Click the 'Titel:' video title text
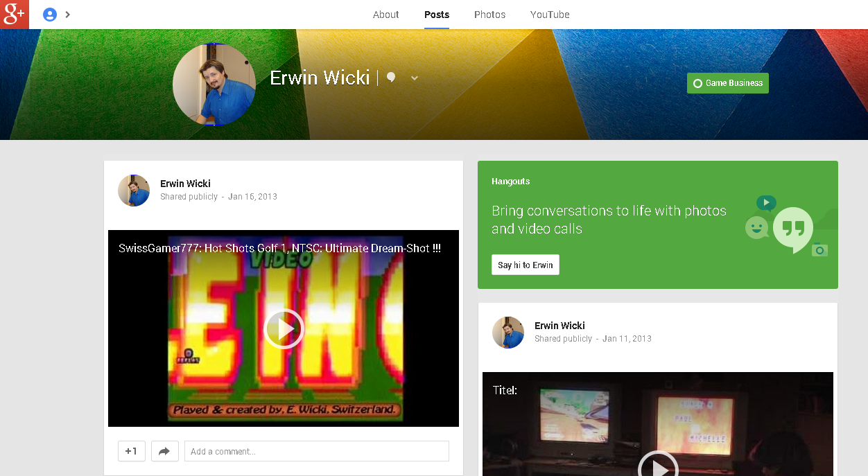The width and height of the screenshot is (868, 476). pyautogui.click(x=505, y=390)
